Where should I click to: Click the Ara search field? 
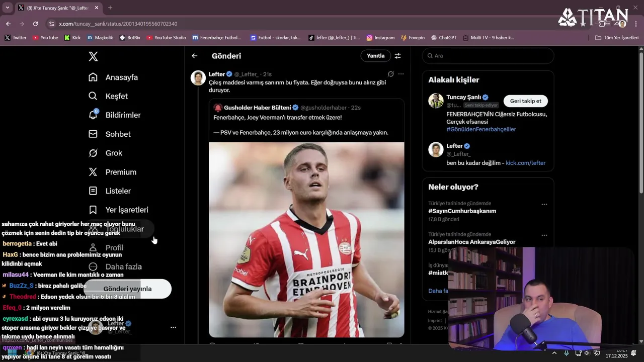point(488,56)
